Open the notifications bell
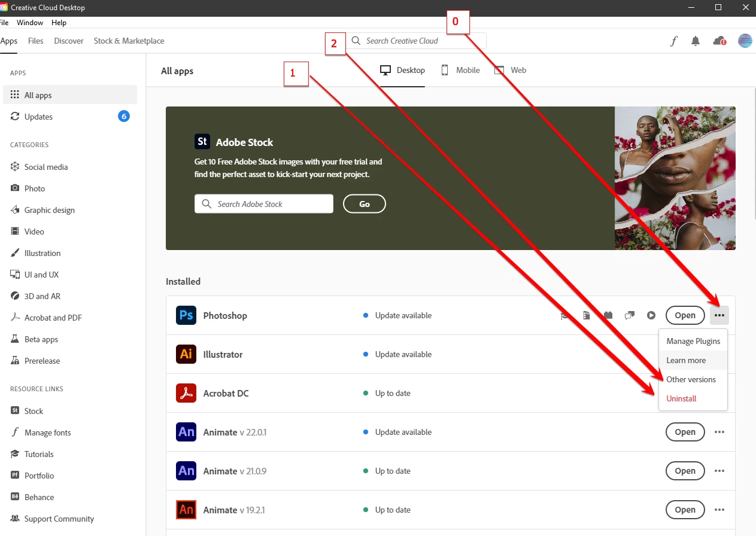Screen dimensions: 756x536 695,41
